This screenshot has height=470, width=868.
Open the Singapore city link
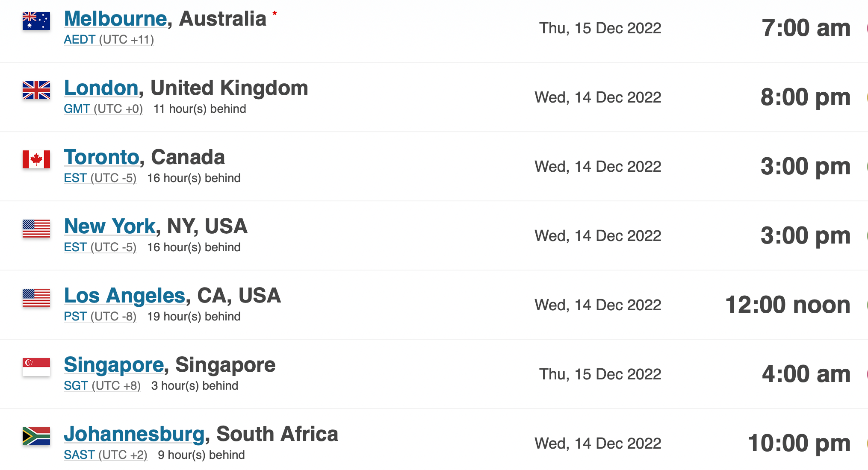tap(114, 364)
